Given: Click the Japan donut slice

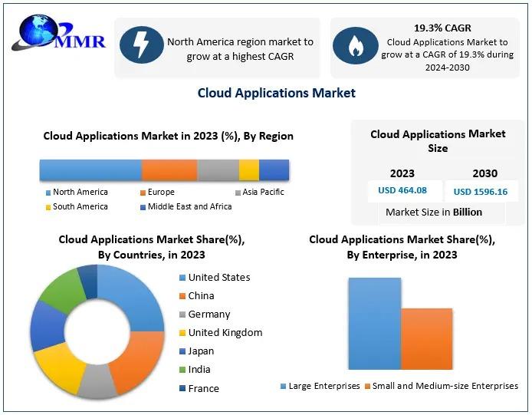Looking at the screenshot, I should (x=47, y=326).
